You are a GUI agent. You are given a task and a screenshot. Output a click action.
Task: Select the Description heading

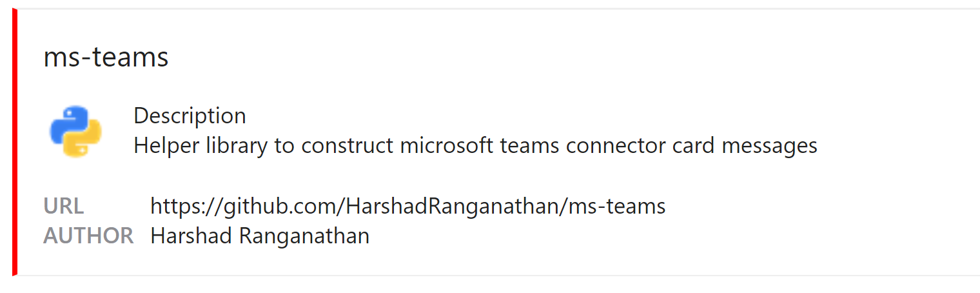190,116
